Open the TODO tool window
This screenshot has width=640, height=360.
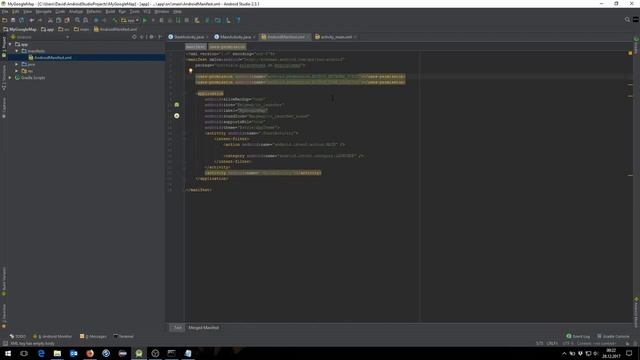(x=18, y=336)
